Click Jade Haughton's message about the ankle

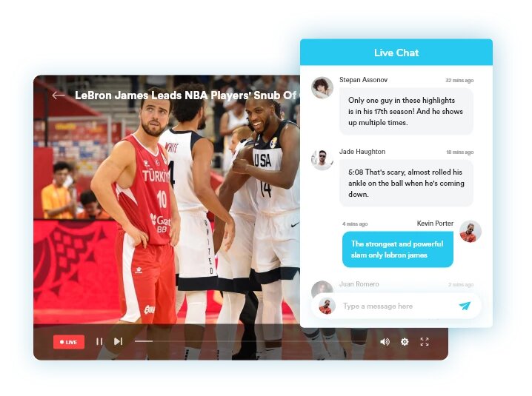(405, 183)
